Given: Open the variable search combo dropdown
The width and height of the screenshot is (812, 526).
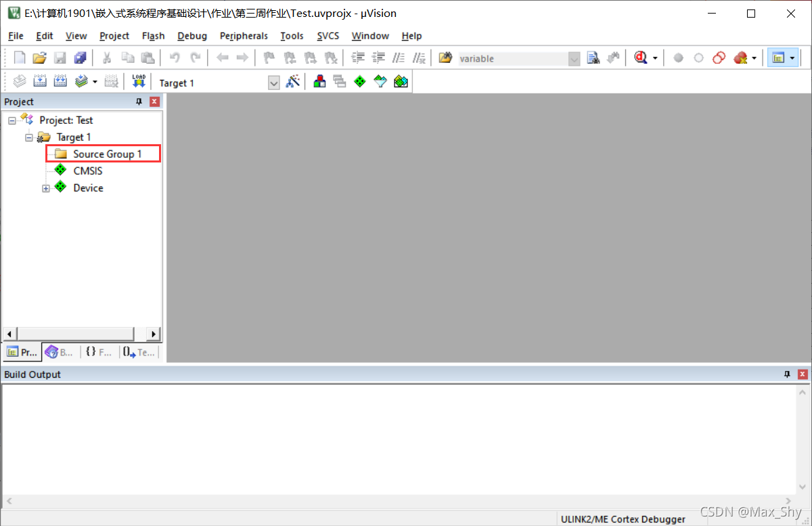Looking at the screenshot, I should [x=574, y=59].
